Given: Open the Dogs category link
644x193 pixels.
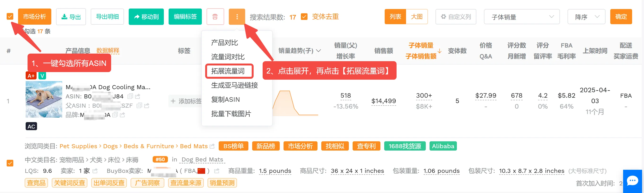Looking at the screenshot, I should (110, 146).
